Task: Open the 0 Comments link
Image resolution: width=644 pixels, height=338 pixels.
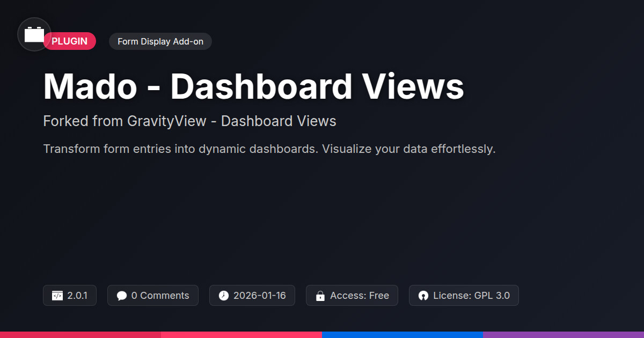Action: coord(160,296)
